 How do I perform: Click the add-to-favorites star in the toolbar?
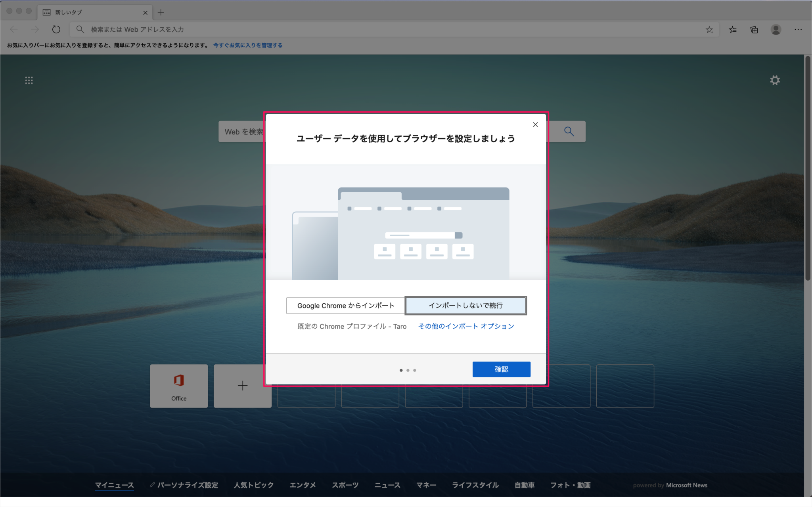[709, 29]
